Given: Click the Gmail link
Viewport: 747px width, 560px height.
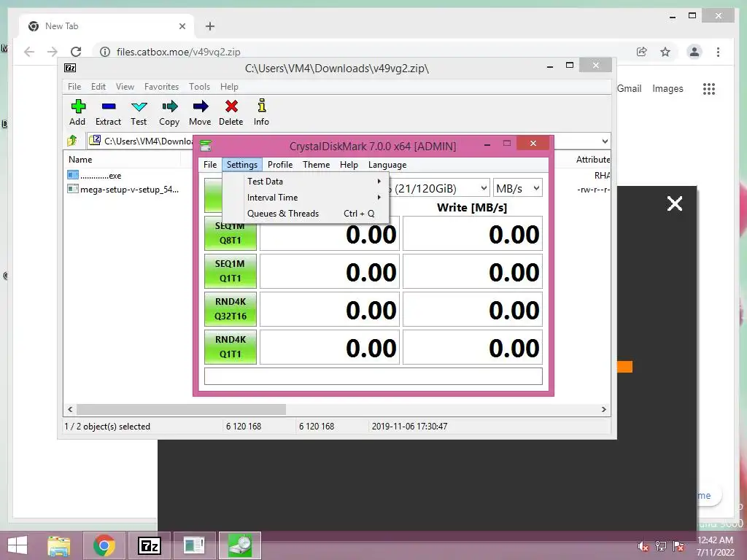Looking at the screenshot, I should click(630, 88).
